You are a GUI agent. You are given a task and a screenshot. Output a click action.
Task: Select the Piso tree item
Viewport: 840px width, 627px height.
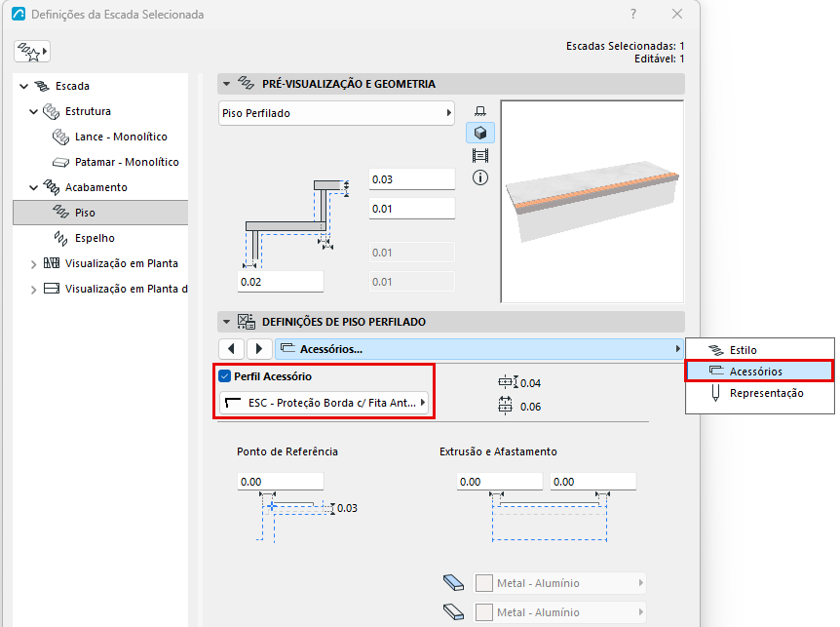(x=100, y=213)
